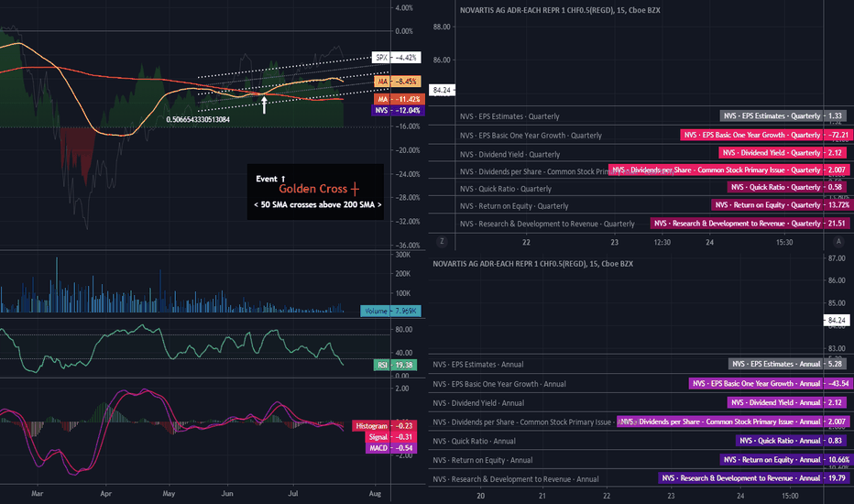This screenshot has width=854, height=504.
Task: Click the EPS Estimates Quarterly 1.33 label
Action: click(x=783, y=115)
